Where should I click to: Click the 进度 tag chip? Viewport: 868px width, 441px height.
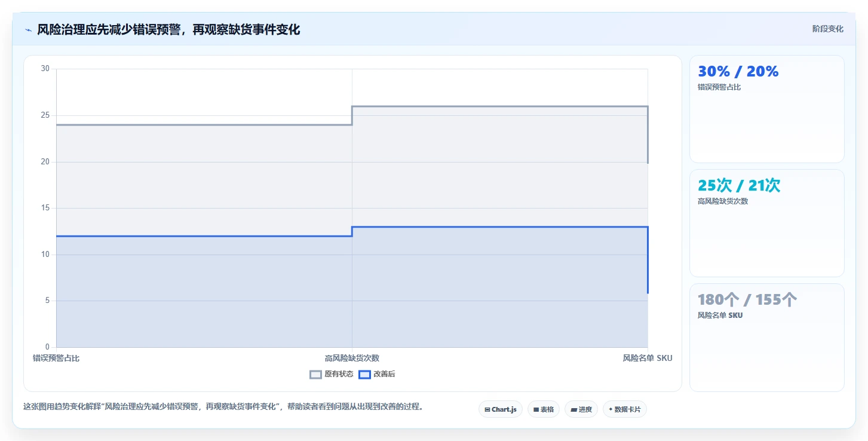[581, 409]
